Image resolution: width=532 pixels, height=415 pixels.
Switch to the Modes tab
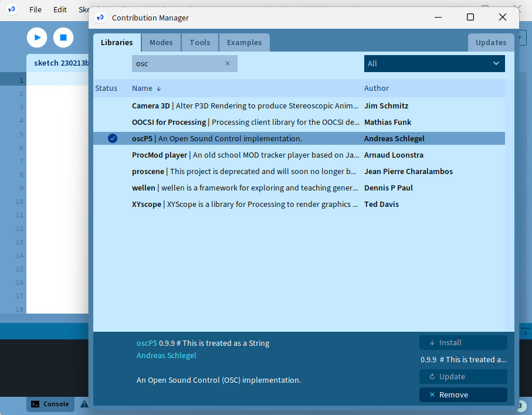click(x=161, y=43)
